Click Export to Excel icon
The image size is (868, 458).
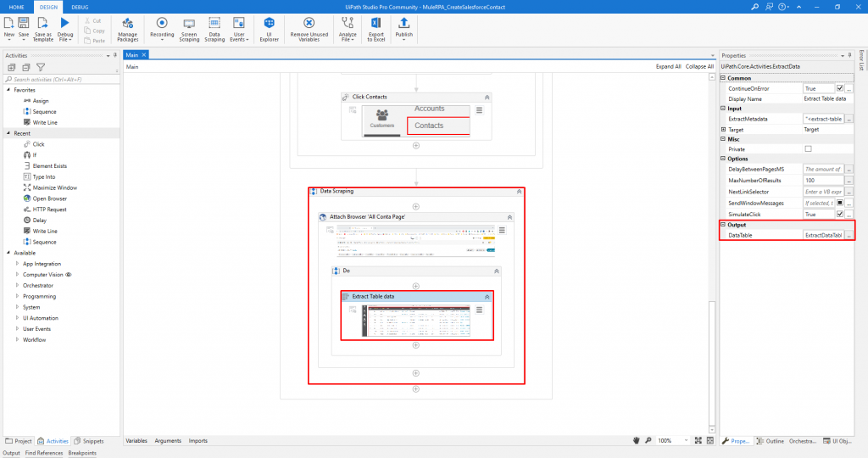[x=376, y=23]
